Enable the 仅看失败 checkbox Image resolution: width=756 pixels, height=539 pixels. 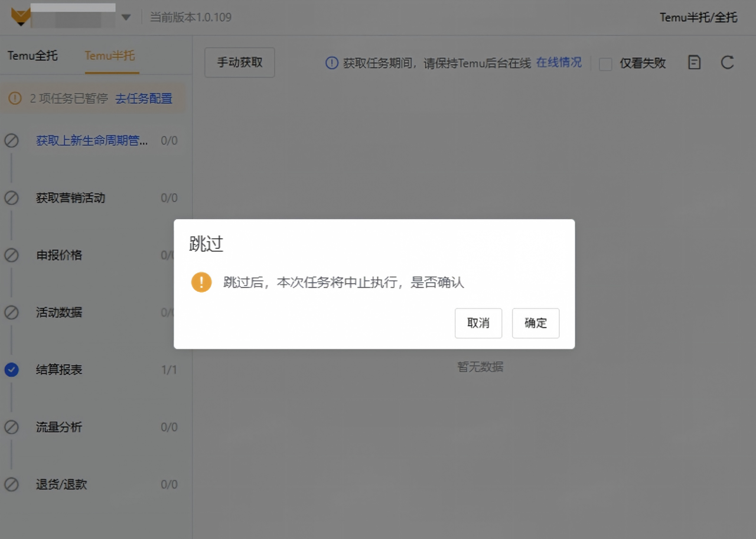point(605,64)
